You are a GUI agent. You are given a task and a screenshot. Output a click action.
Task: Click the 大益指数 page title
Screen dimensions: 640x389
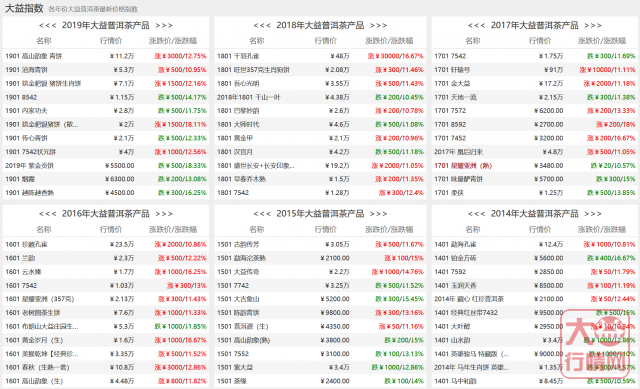pyautogui.click(x=24, y=8)
